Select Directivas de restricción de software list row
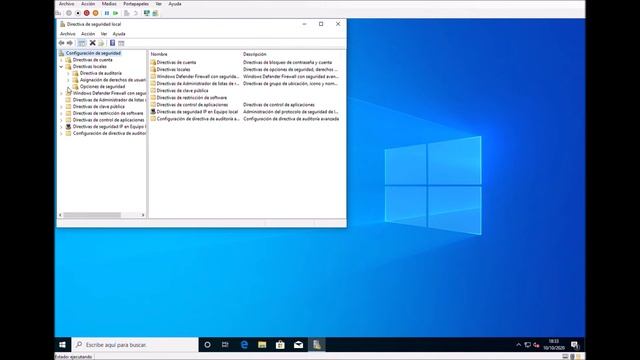Screen dimensions: 640x360 [x=191, y=98]
